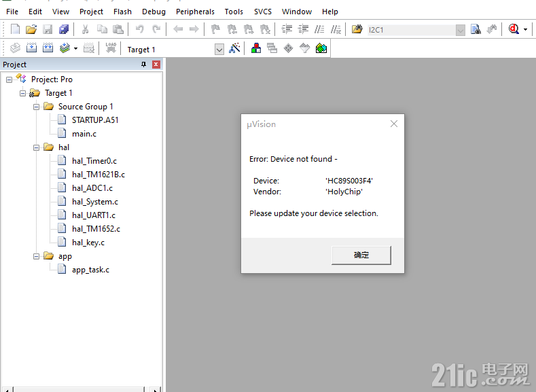The height and width of the screenshot is (392, 536).
Task: Create a new file with toolbar icon
Action: [x=15, y=29]
